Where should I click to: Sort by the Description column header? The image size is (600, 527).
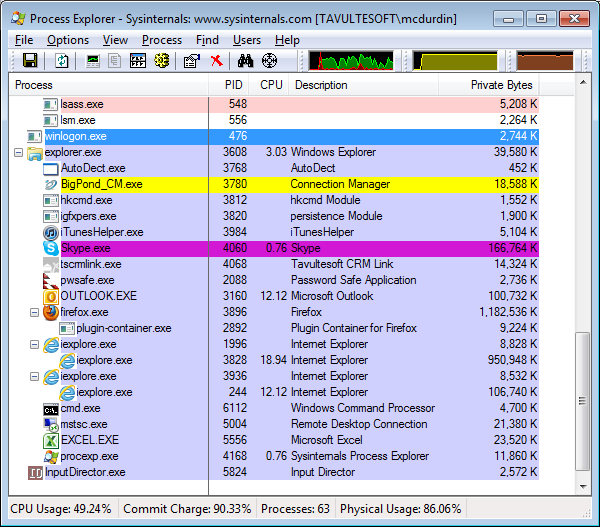tap(363, 85)
